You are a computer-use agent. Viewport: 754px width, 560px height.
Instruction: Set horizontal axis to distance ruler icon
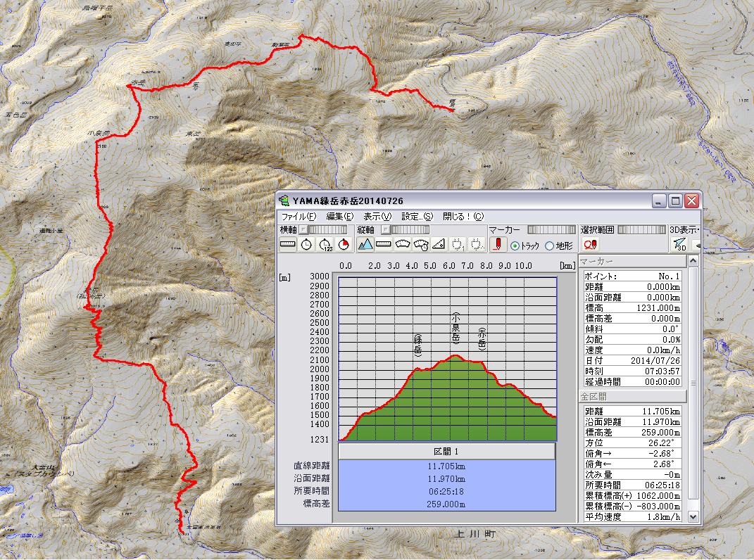[x=287, y=245]
